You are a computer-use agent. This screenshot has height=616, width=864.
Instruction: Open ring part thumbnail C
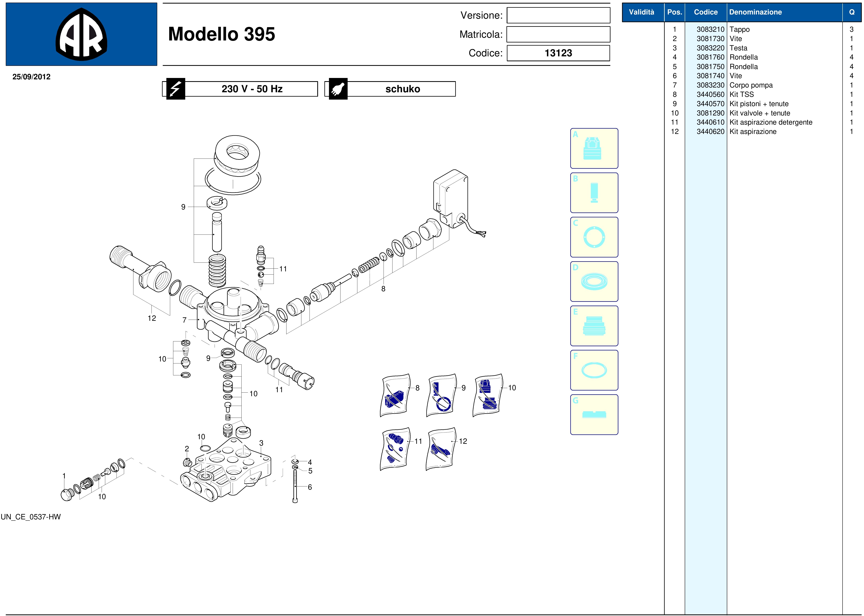(x=594, y=237)
